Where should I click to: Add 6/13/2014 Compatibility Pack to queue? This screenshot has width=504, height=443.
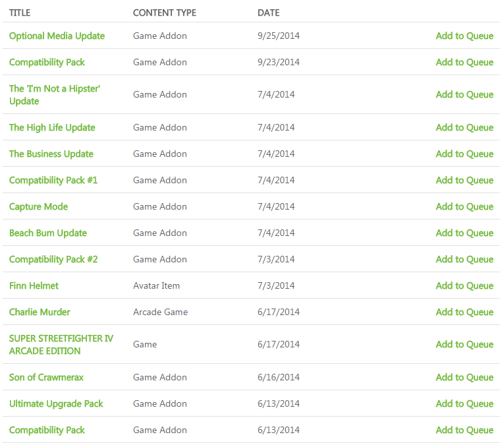click(464, 430)
